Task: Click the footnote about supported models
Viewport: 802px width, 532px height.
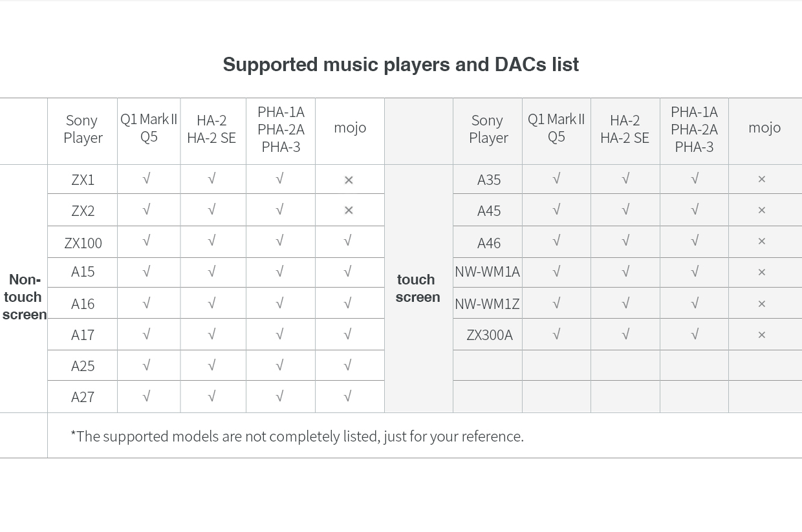Action: [x=297, y=436]
